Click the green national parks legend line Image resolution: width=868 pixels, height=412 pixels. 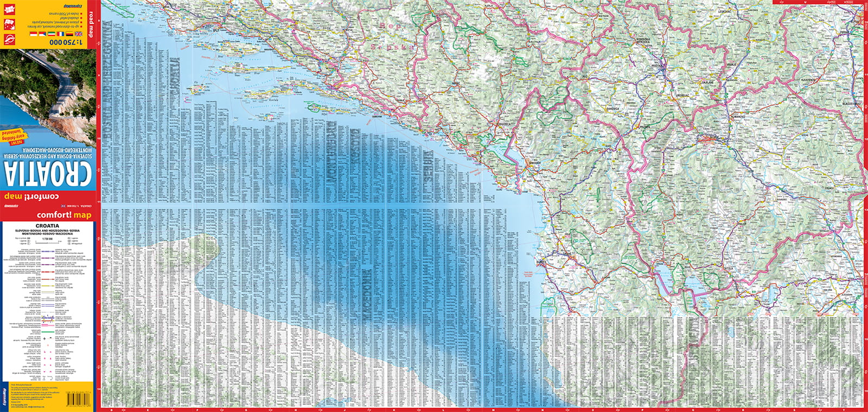pyautogui.click(x=48, y=331)
